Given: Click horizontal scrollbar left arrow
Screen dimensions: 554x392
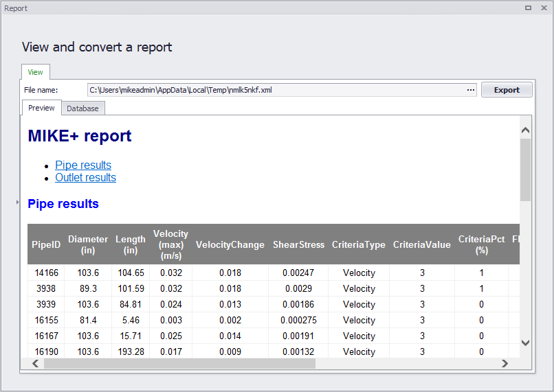Looking at the screenshot, I should (x=35, y=363).
